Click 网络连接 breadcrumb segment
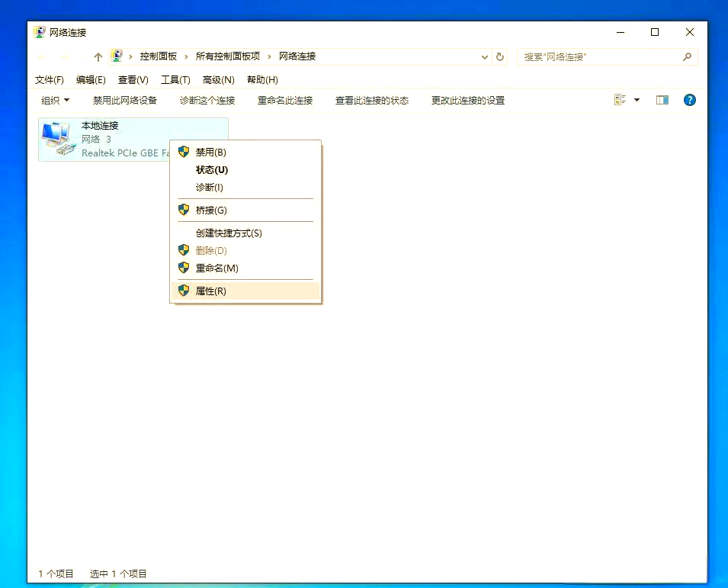Screen dimensions: 728x588 (297, 56)
